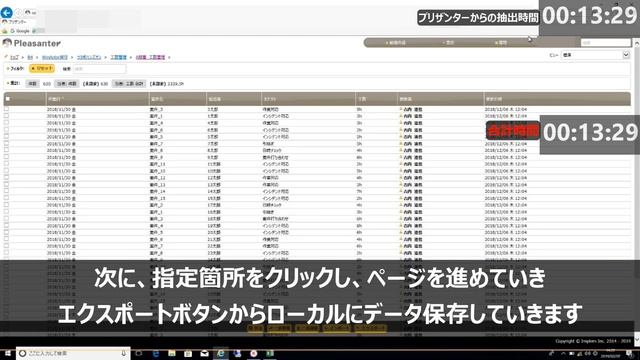Viewport: 640px width, 360px height.
Task: Check the row for 案件_1 assigned to 1太郎
Action: tap(6, 116)
